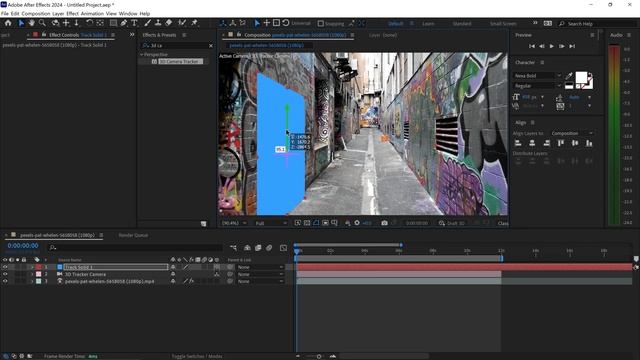
Task: Open the Edit menu
Action: point(15,13)
